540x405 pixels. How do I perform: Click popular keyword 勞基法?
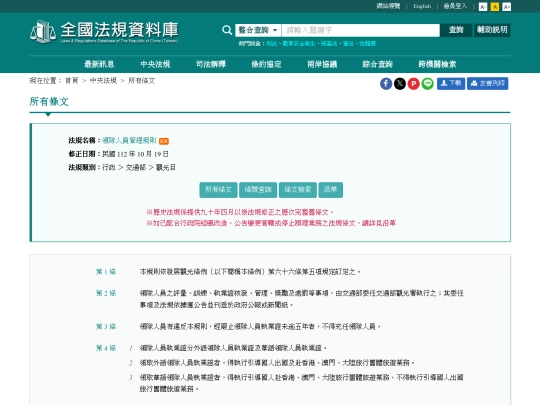(329, 44)
